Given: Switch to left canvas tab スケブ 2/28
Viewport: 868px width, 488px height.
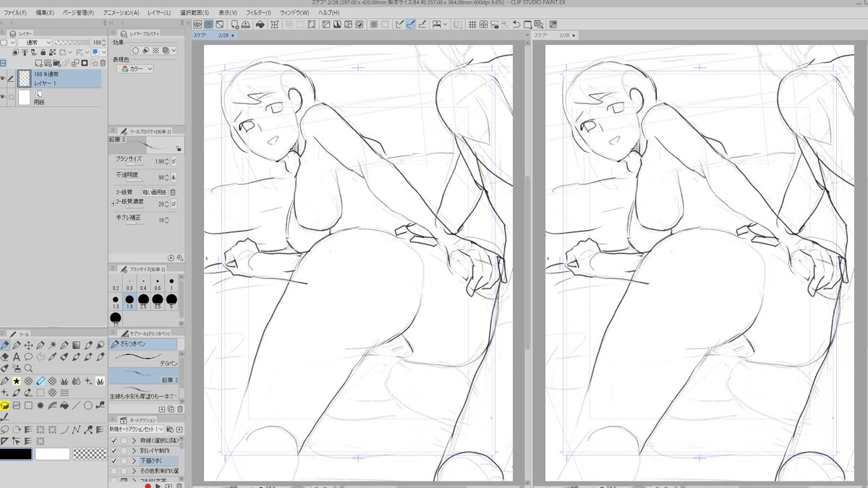Looking at the screenshot, I should click(x=213, y=35).
